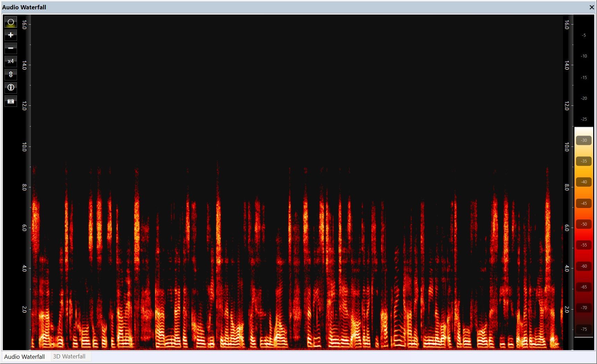Screen dimensions: 597x364
Task: Switch to the 3D Waterfall tab
Action: pos(69,356)
